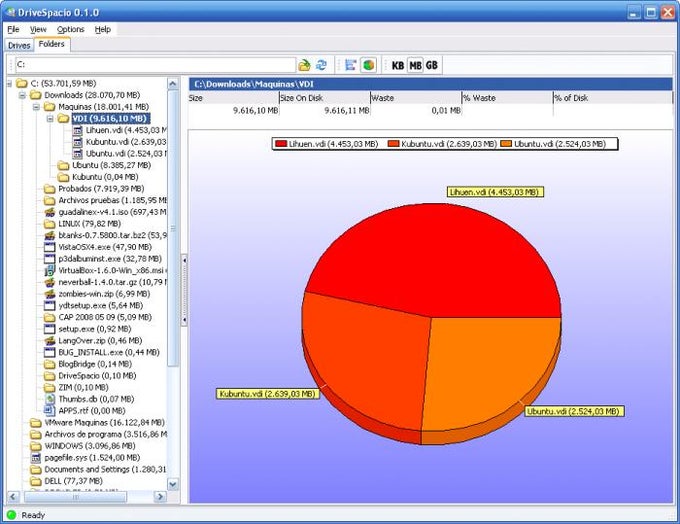Screen dimensions: 680x524
Task: Click the zombies-win.zip archive icon
Action: [50, 294]
